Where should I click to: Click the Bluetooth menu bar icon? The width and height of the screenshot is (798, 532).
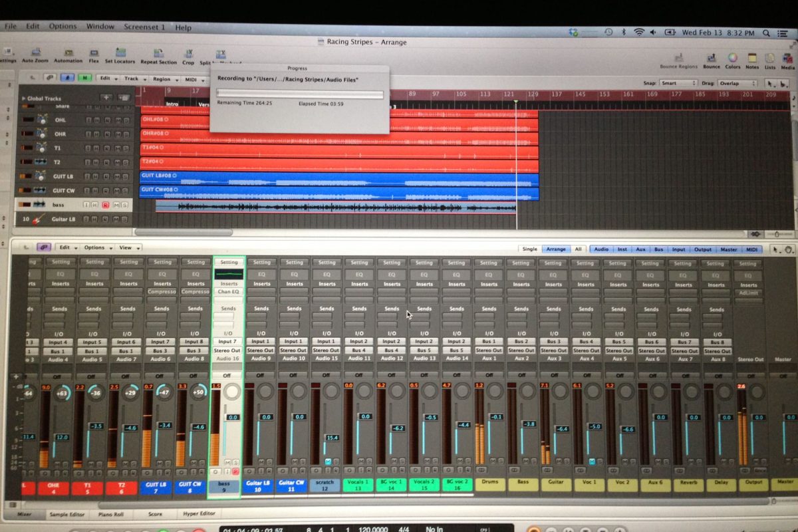pos(624,32)
